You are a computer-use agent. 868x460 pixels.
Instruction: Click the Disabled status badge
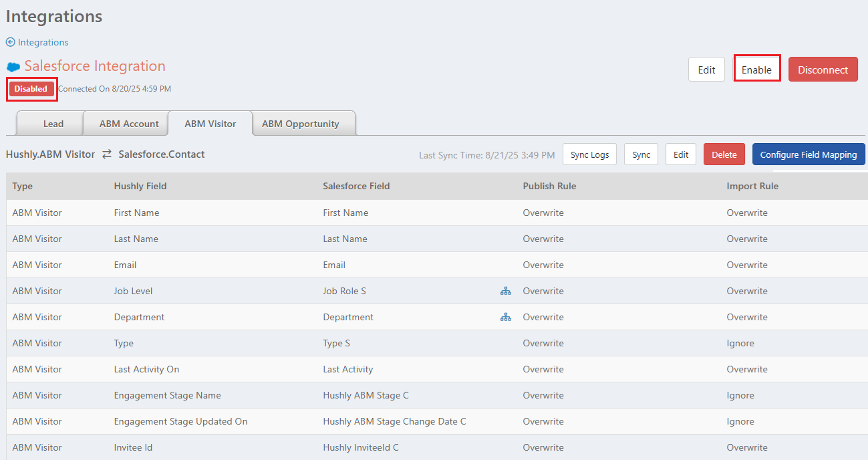pos(31,89)
